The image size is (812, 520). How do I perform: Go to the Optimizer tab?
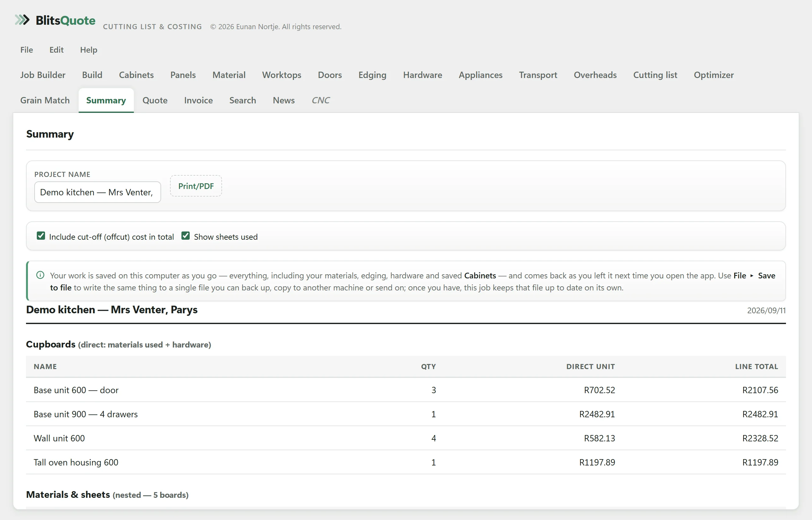[x=714, y=75]
